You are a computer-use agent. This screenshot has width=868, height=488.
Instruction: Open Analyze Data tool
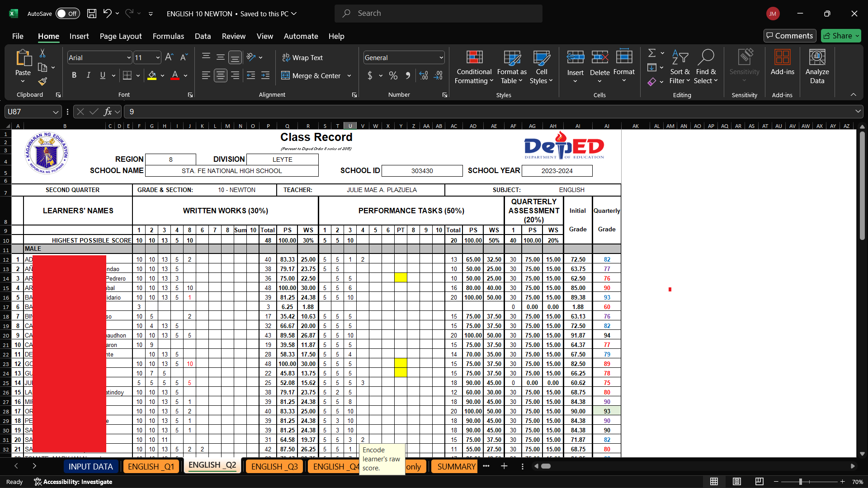817,67
